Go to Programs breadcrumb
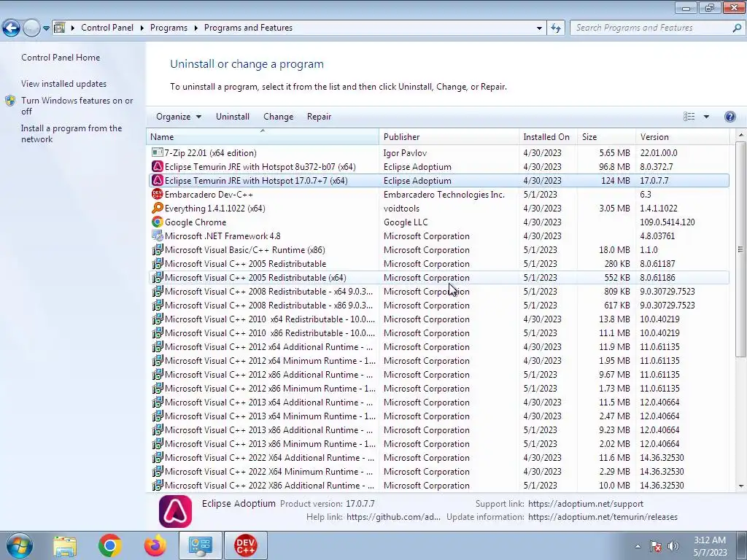 pyautogui.click(x=169, y=28)
